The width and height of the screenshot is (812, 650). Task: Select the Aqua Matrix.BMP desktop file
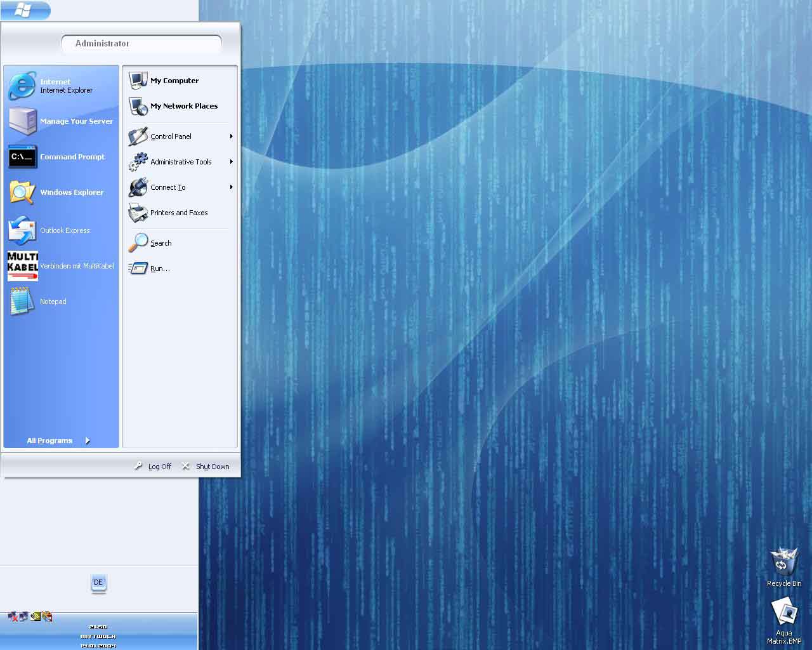[x=784, y=621]
